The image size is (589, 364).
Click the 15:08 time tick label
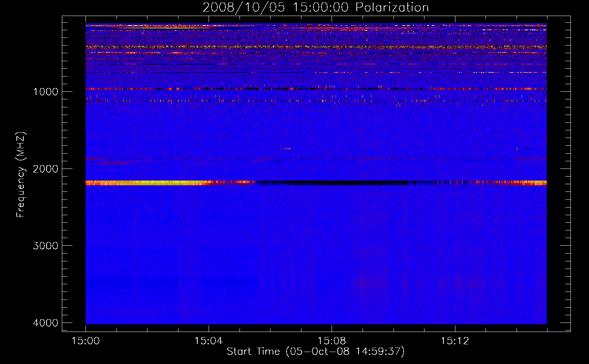[x=332, y=341]
